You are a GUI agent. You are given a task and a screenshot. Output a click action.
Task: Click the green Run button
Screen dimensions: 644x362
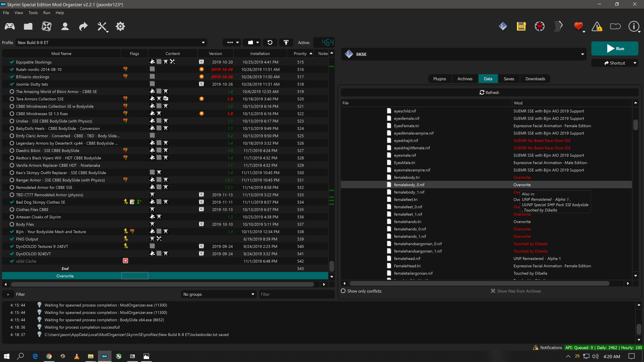point(614,49)
